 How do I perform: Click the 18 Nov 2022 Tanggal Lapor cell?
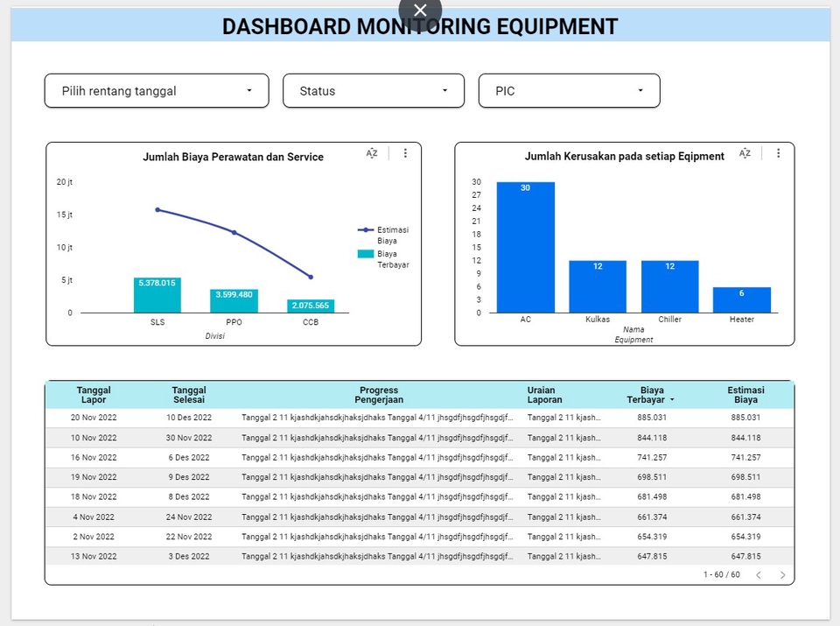pos(94,496)
